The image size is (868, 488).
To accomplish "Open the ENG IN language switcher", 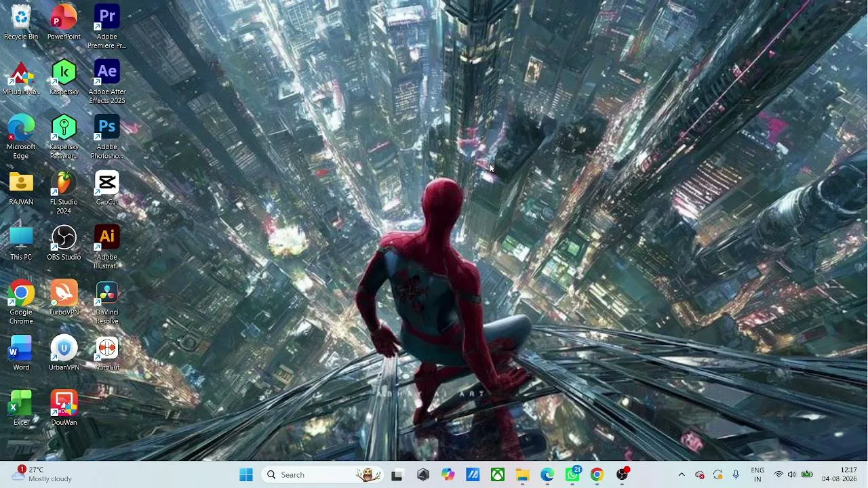I will click(x=757, y=475).
